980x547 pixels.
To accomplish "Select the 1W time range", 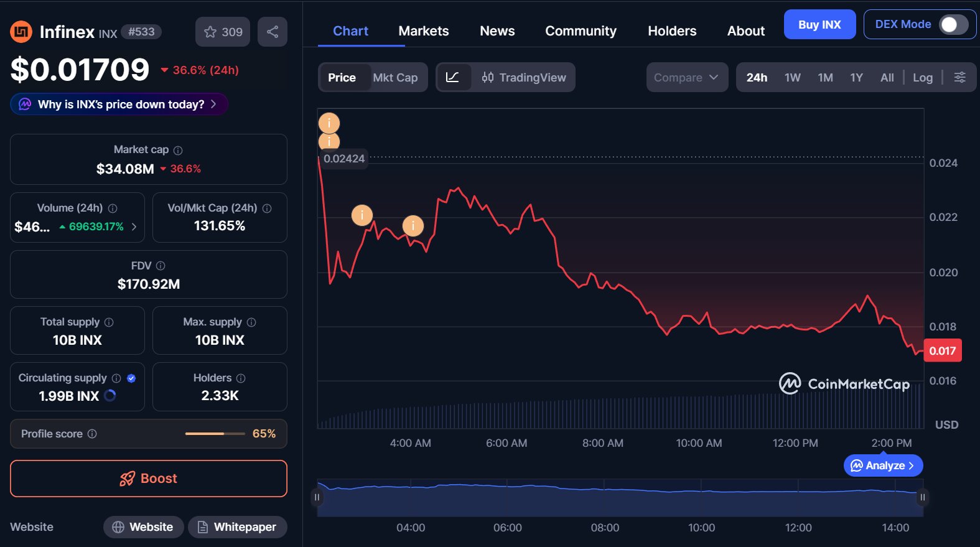I will tap(792, 77).
